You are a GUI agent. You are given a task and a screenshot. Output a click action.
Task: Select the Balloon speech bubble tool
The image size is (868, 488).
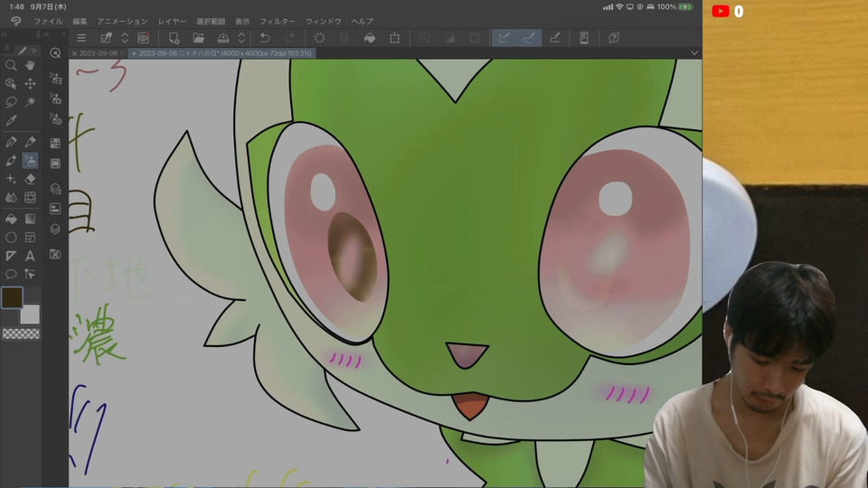click(11, 275)
